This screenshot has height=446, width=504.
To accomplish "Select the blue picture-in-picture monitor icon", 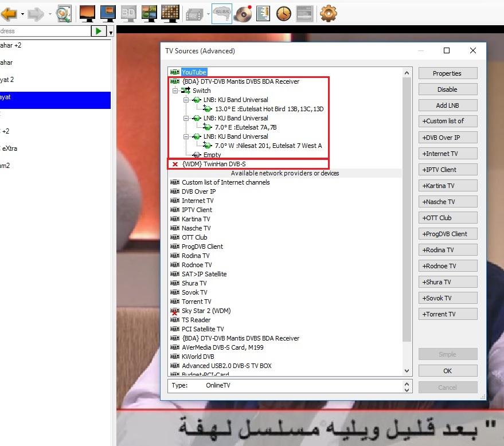I will (108, 14).
